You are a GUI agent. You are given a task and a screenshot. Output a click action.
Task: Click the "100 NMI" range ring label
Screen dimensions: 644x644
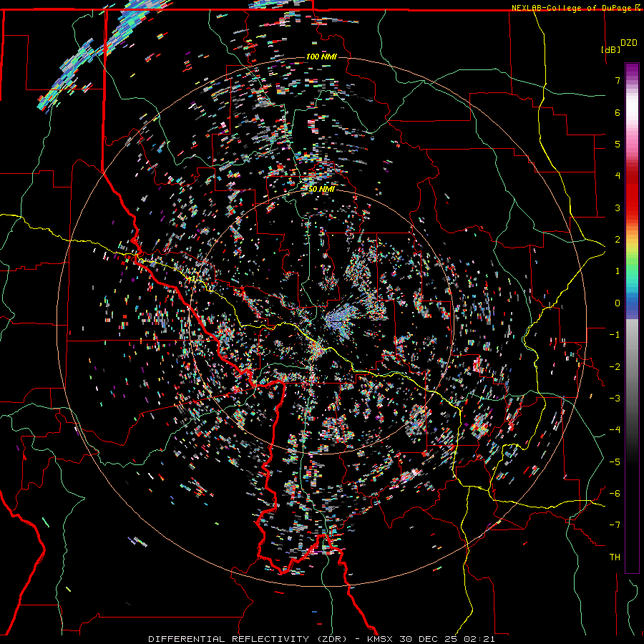321,57
